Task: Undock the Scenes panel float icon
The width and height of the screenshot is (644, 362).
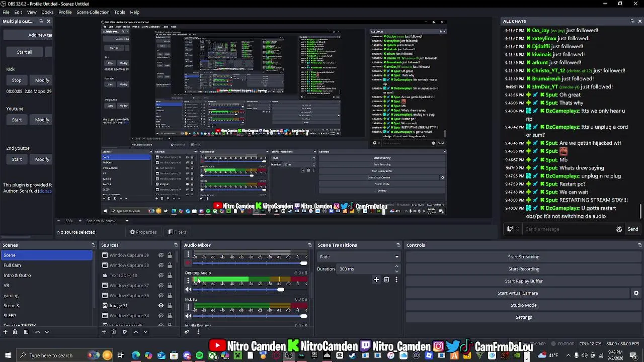Action: coord(93,245)
